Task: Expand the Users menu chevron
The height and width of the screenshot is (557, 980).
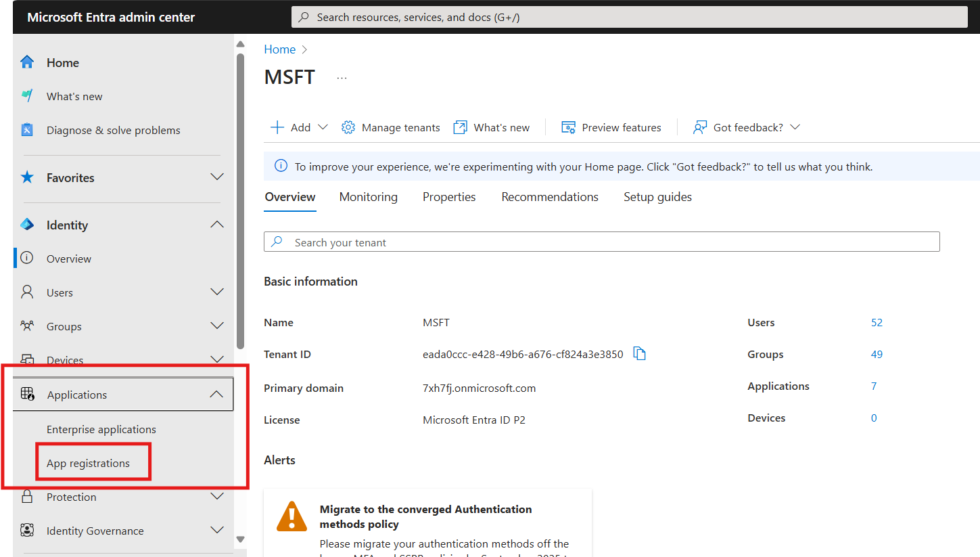Action: tap(217, 292)
